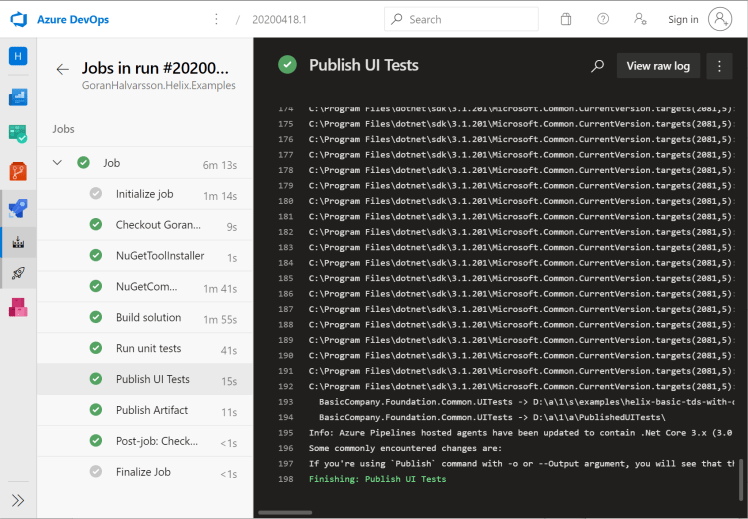Viewport: 748px width, 519px height.
Task: Open the log more actions menu
Action: 719,66
